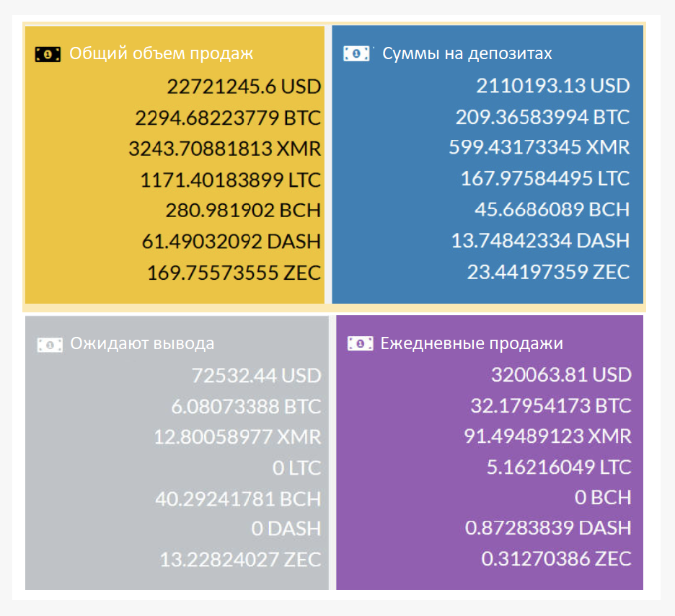Viewport: 675px width, 616px height.
Task: Click total sales 2294.68223779 BTC row
Action: [x=228, y=118]
